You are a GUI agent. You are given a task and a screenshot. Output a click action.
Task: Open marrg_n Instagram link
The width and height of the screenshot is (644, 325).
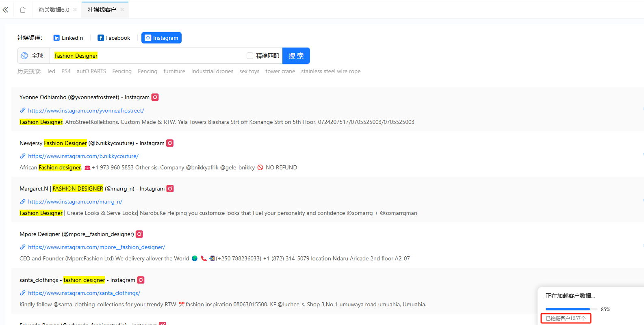click(75, 201)
